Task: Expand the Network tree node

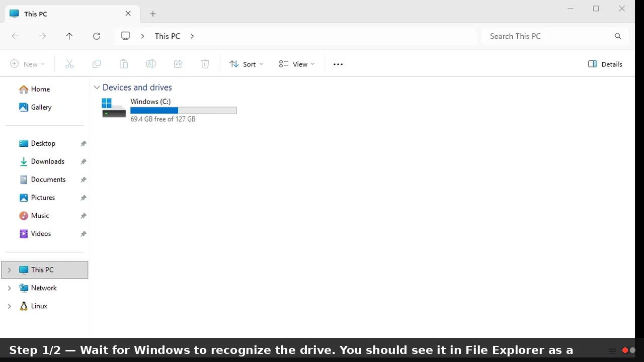Action: [x=9, y=288]
